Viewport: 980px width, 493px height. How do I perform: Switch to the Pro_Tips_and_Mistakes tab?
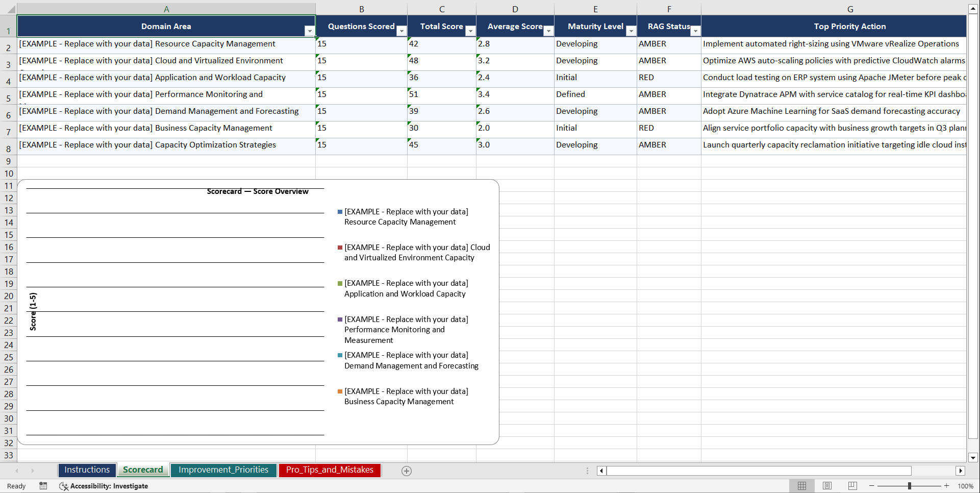(x=330, y=470)
